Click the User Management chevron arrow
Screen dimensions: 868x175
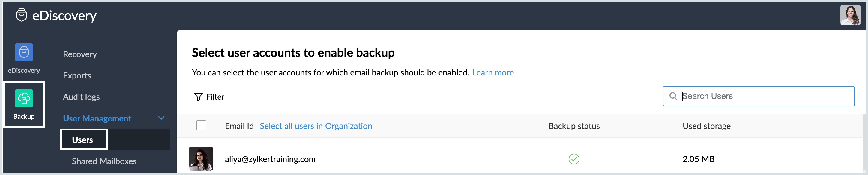(x=161, y=118)
